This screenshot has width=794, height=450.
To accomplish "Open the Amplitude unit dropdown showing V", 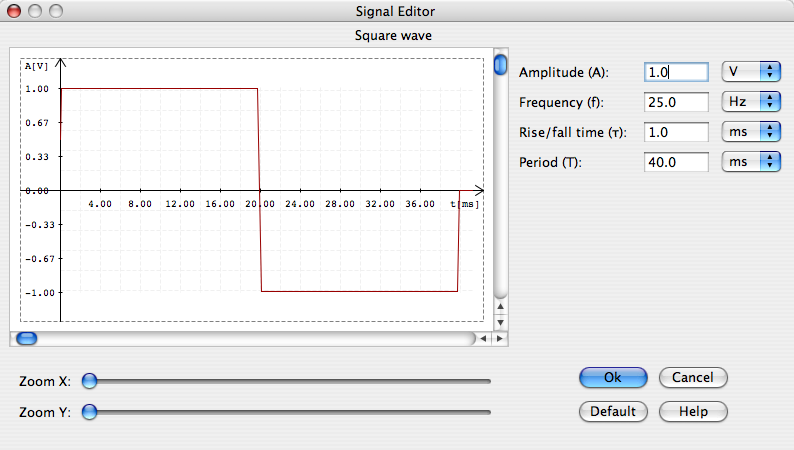I will click(750, 72).
